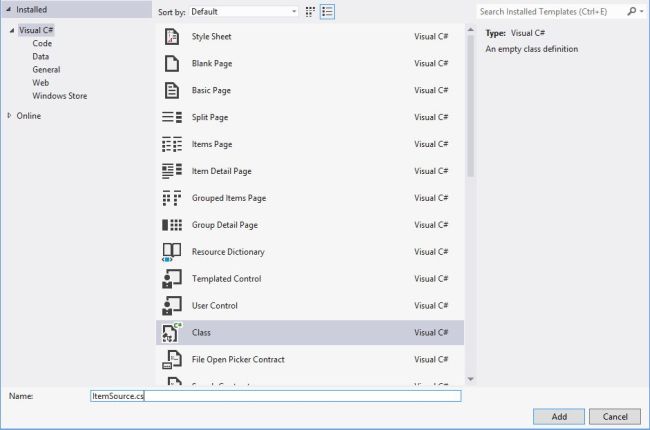Select the File Open Picker Contract name
The width and height of the screenshot is (650, 430).
(238, 360)
